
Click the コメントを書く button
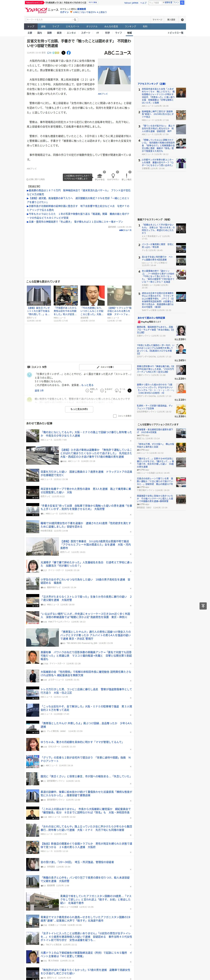[x=105, y=367]
